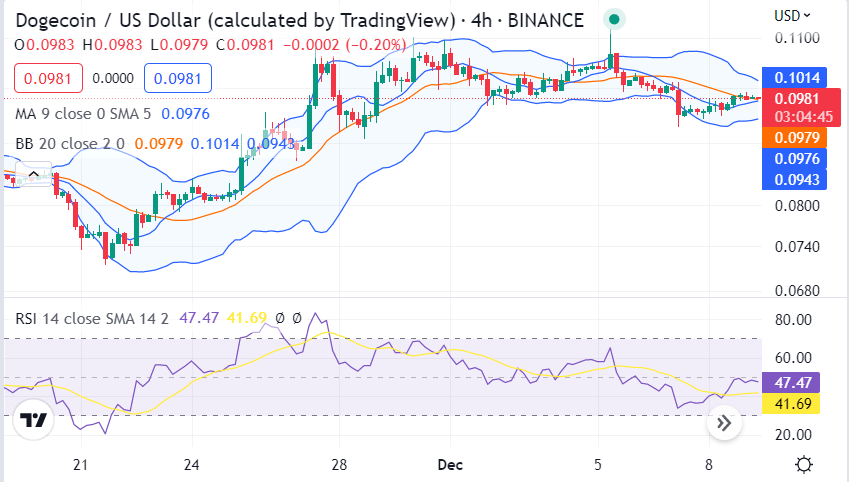Click the RSI 60.00 axis level

point(793,357)
